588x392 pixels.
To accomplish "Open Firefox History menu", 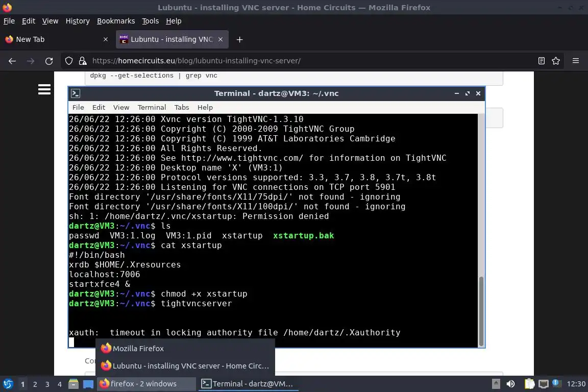I will coord(78,21).
